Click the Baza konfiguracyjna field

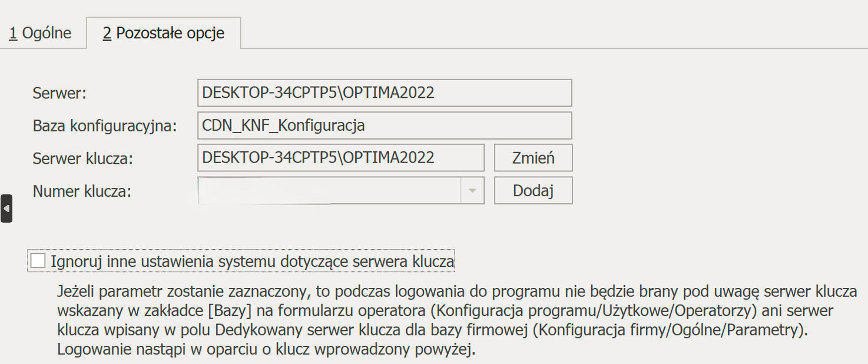tap(384, 125)
